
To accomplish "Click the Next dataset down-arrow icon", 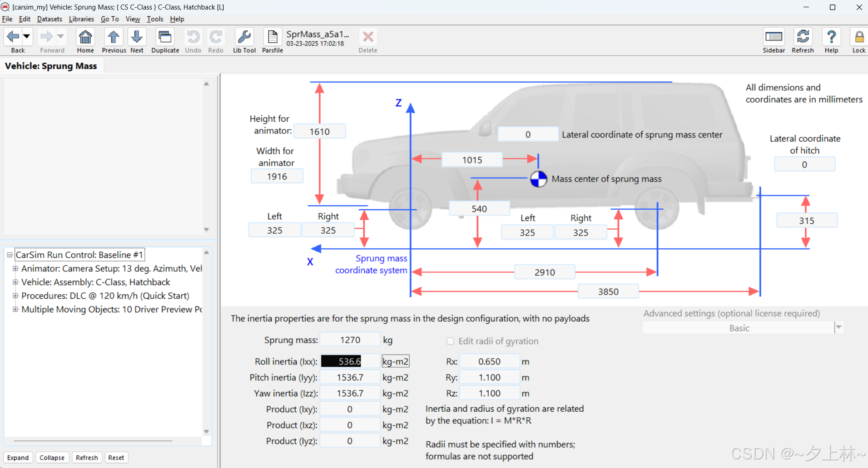I will click(x=137, y=36).
